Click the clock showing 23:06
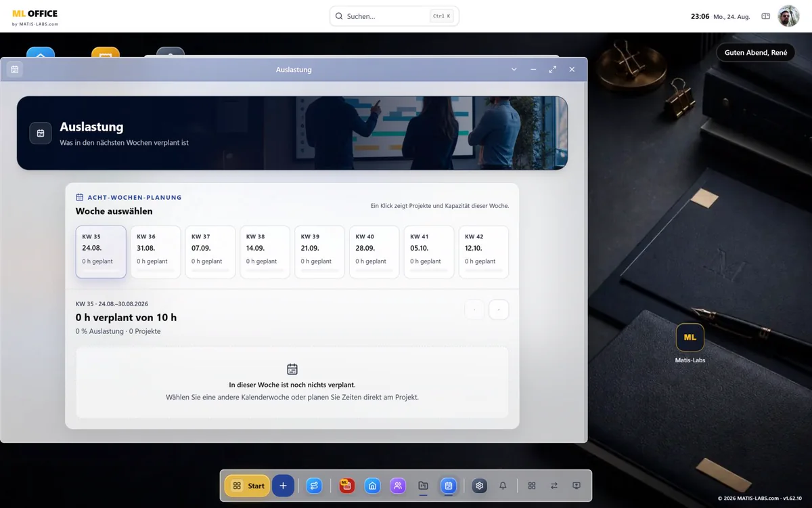812x508 pixels. 700,16
